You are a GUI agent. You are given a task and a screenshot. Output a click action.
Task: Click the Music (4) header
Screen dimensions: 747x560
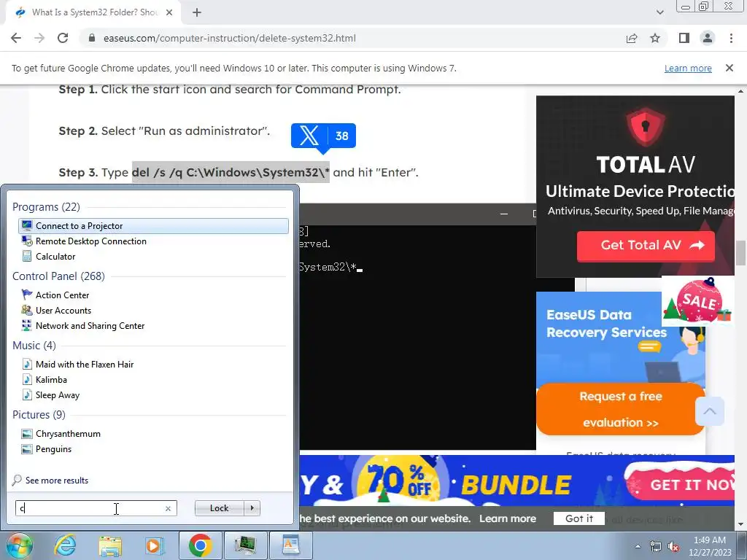pos(34,345)
